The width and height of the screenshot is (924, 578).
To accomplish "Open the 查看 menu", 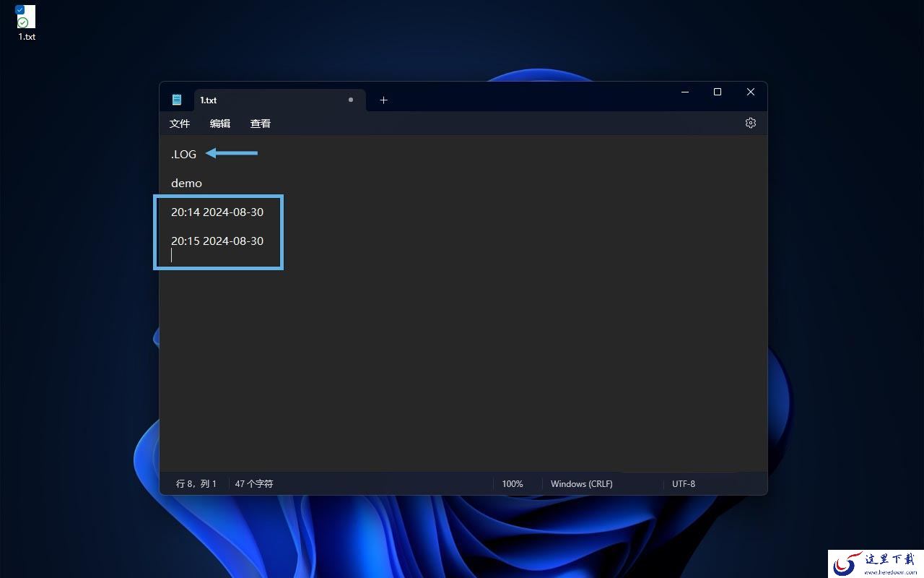I will pos(261,124).
